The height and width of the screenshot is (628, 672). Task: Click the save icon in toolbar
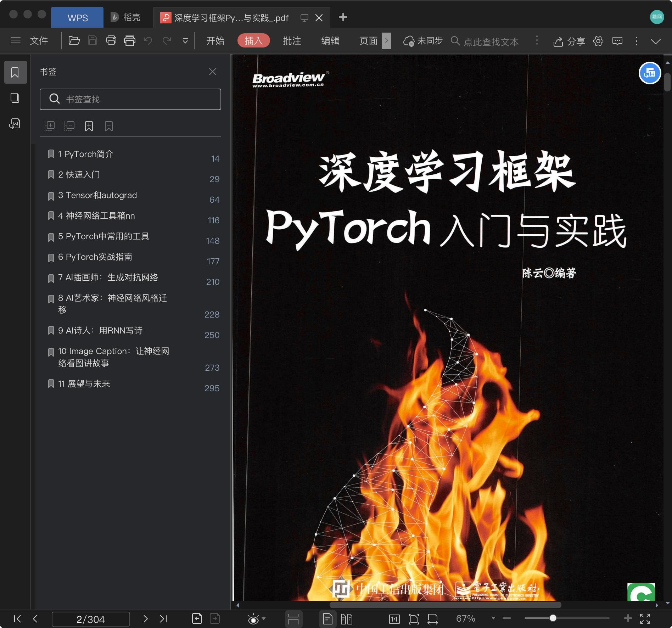pyautogui.click(x=93, y=41)
